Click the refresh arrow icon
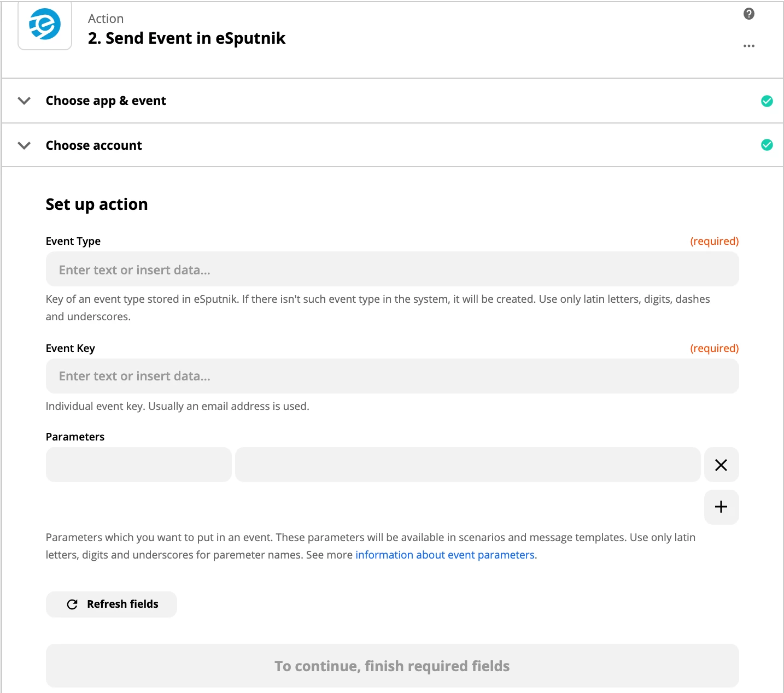This screenshot has width=784, height=693. (72, 604)
